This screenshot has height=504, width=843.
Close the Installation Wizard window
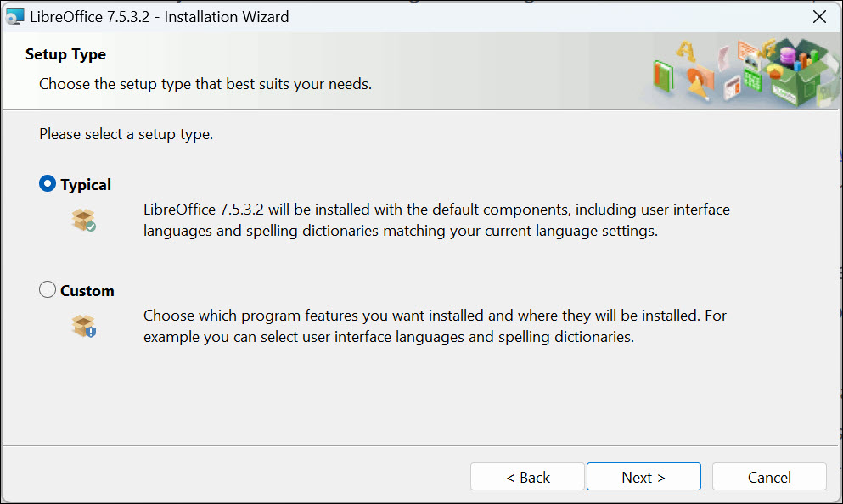(819, 17)
